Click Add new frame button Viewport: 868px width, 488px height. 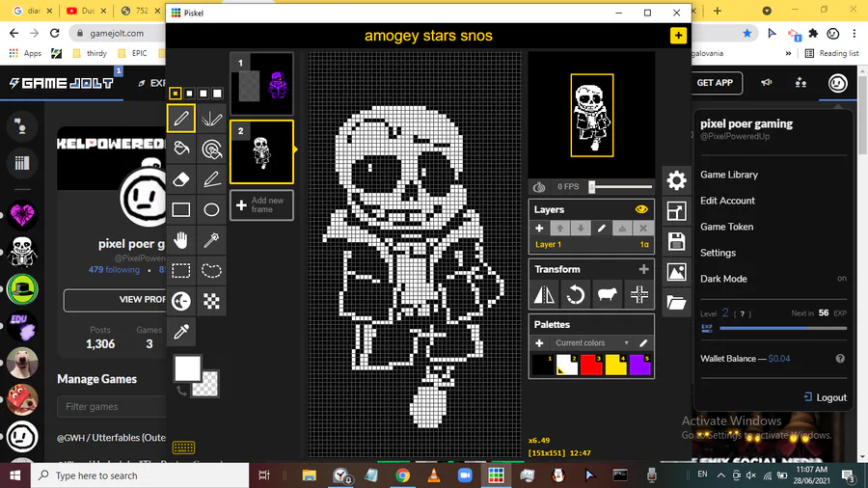click(x=261, y=204)
